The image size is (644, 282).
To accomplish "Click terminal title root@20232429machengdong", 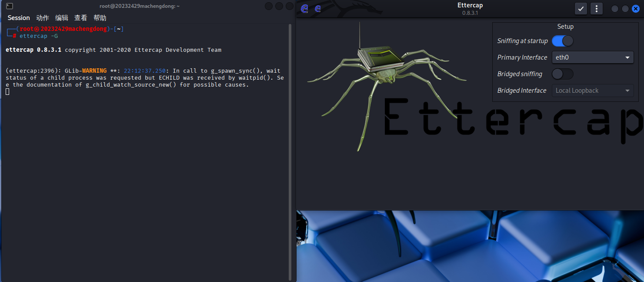I will pos(140,6).
